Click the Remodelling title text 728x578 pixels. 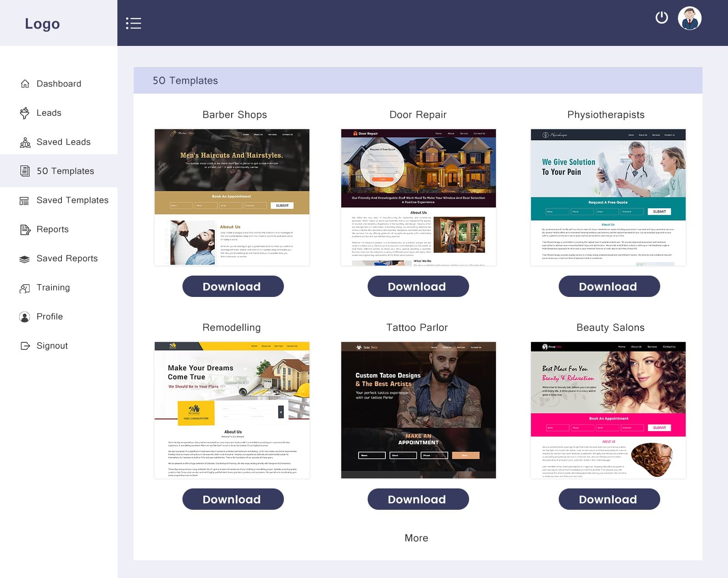(x=232, y=327)
